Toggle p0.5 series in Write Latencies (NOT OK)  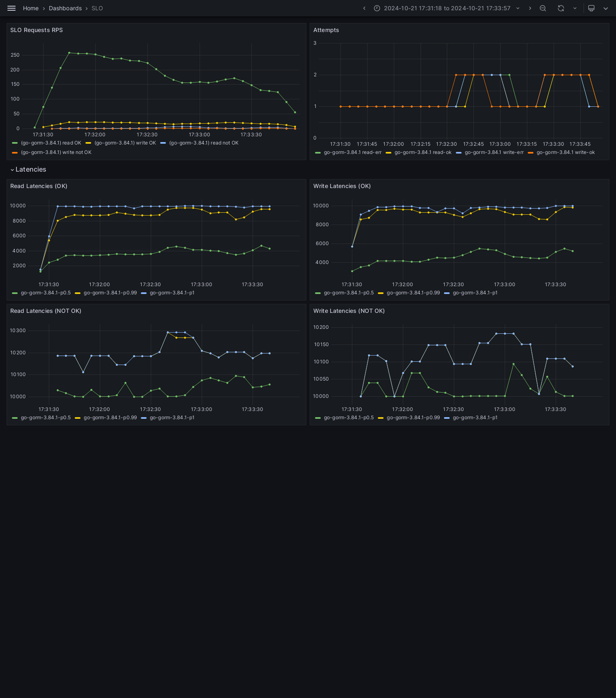(349, 418)
